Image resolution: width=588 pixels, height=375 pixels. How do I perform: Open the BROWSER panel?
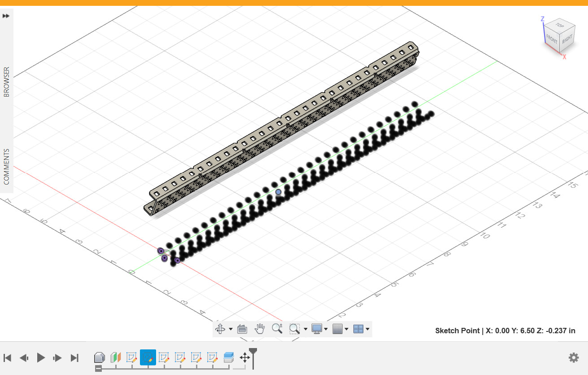6,82
